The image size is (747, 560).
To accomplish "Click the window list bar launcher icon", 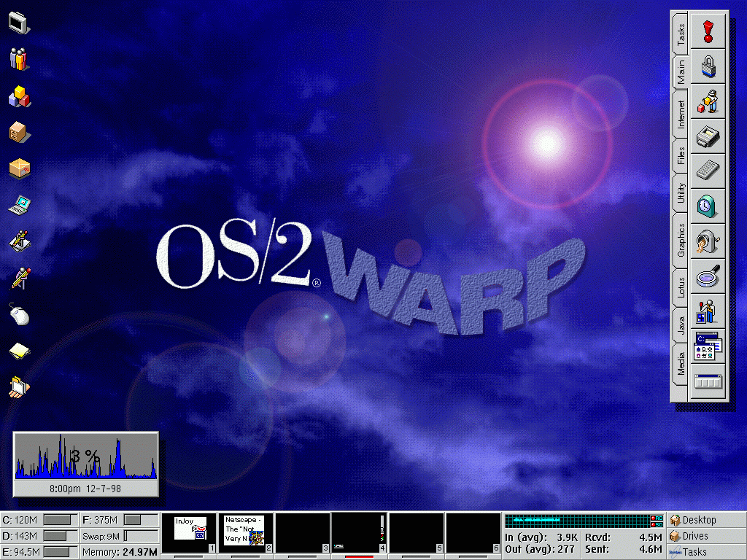I will [708, 381].
